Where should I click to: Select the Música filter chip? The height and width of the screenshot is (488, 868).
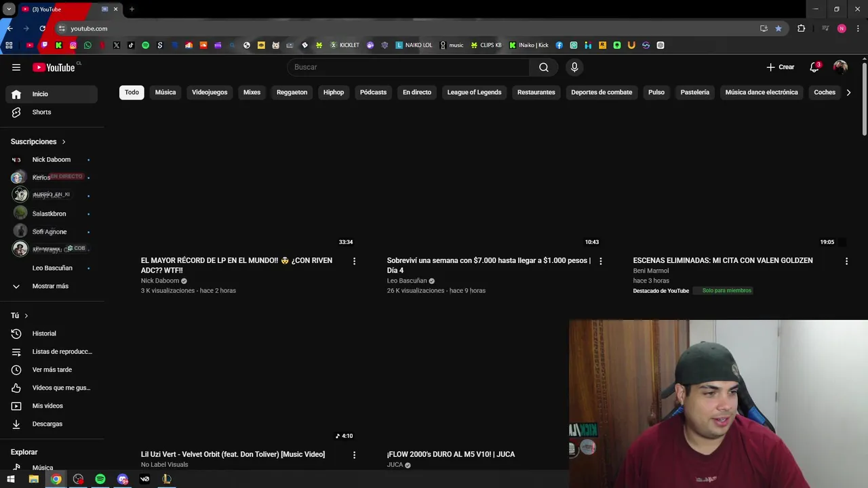pos(165,92)
